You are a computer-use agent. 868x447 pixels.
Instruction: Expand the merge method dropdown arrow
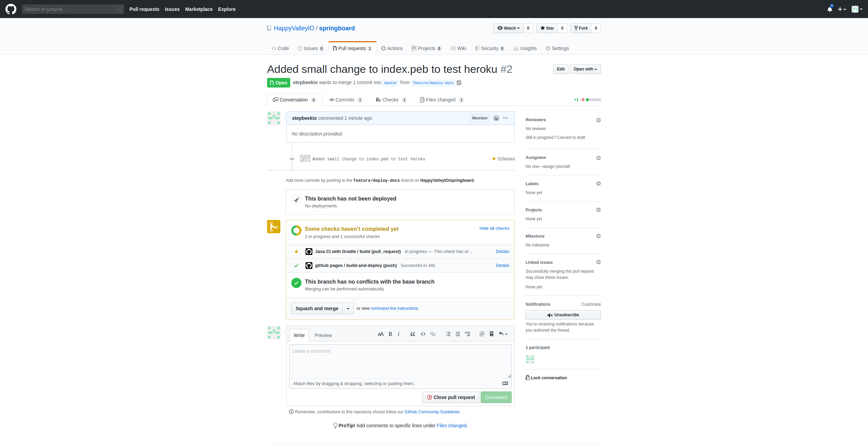(348, 308)
